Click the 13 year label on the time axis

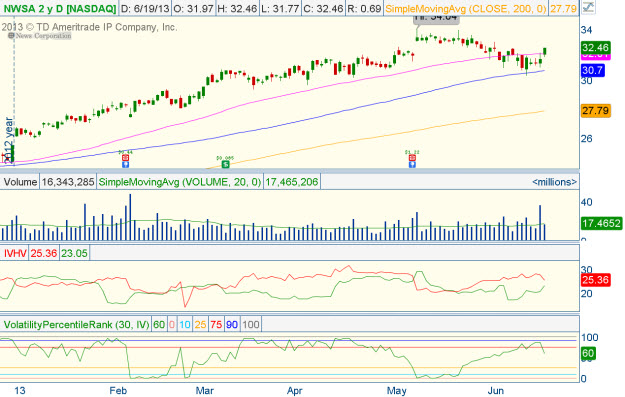click(x=20, y=391)
